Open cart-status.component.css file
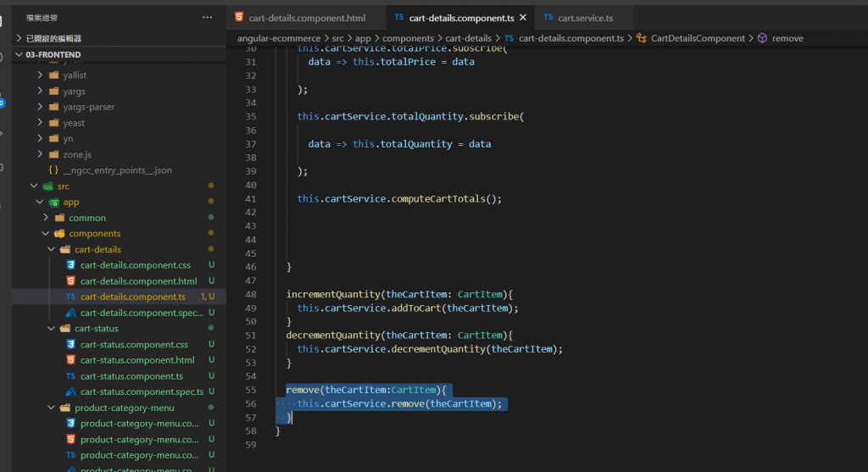 [x=134, y=344]
